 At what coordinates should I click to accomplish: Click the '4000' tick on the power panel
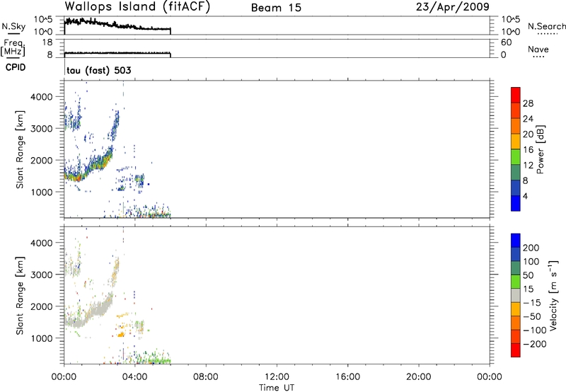(x=42, y=97)
